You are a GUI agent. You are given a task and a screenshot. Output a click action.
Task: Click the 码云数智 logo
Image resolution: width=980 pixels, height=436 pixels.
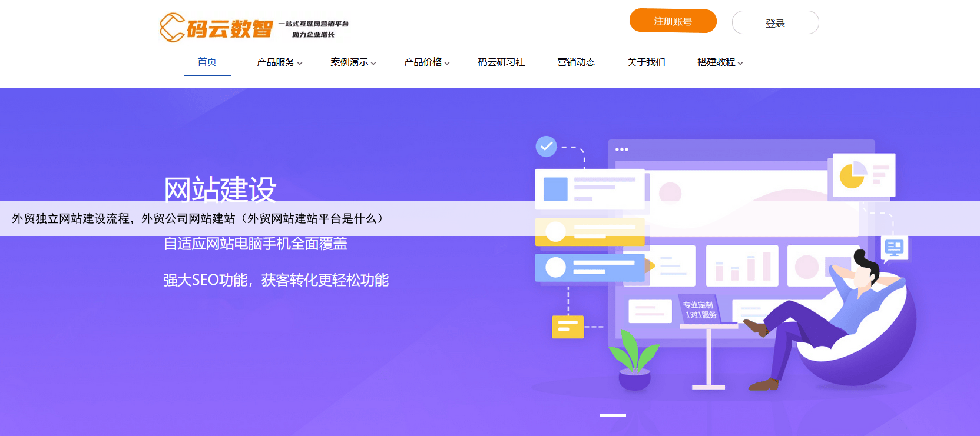click(216, 28)
